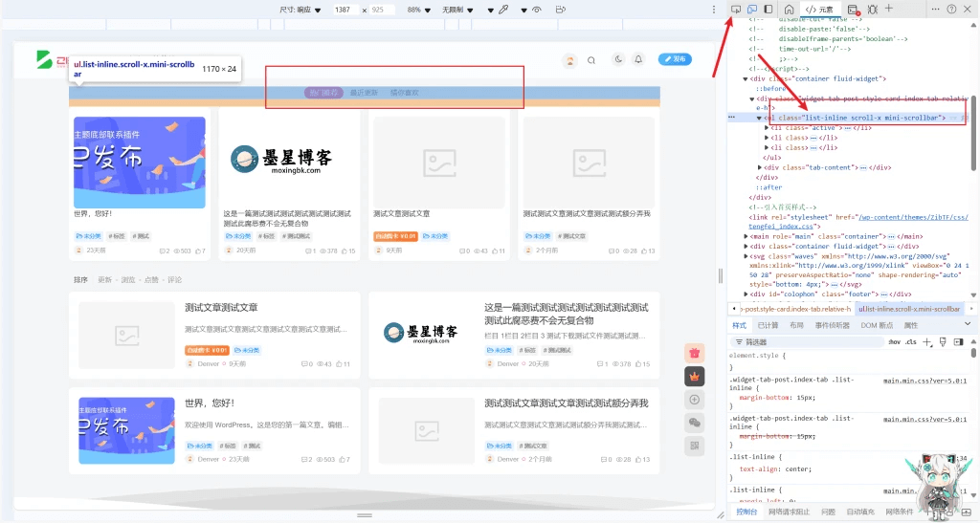This screenshot has height=523, width=980.
Task: Open the 问题 issues drawer tab
Action: [828, 512]
